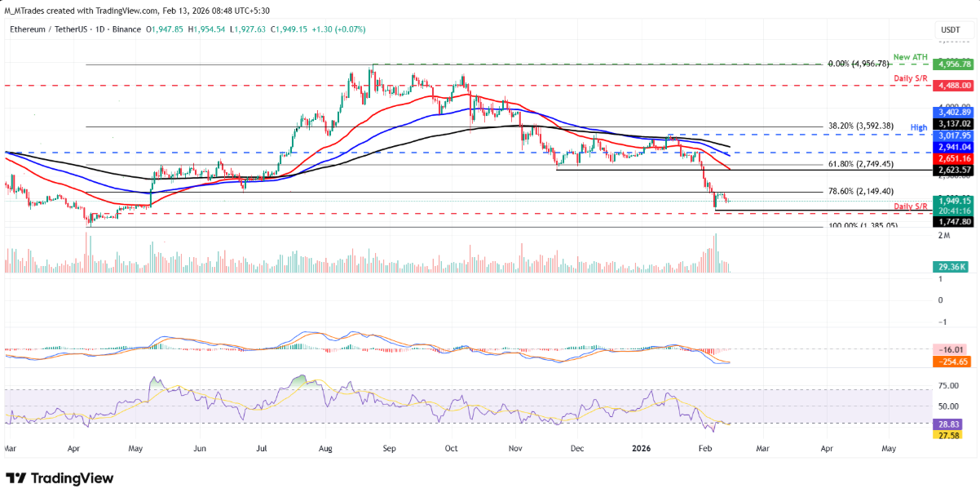Click the Aug label on the time axis

tap(326, 448)
